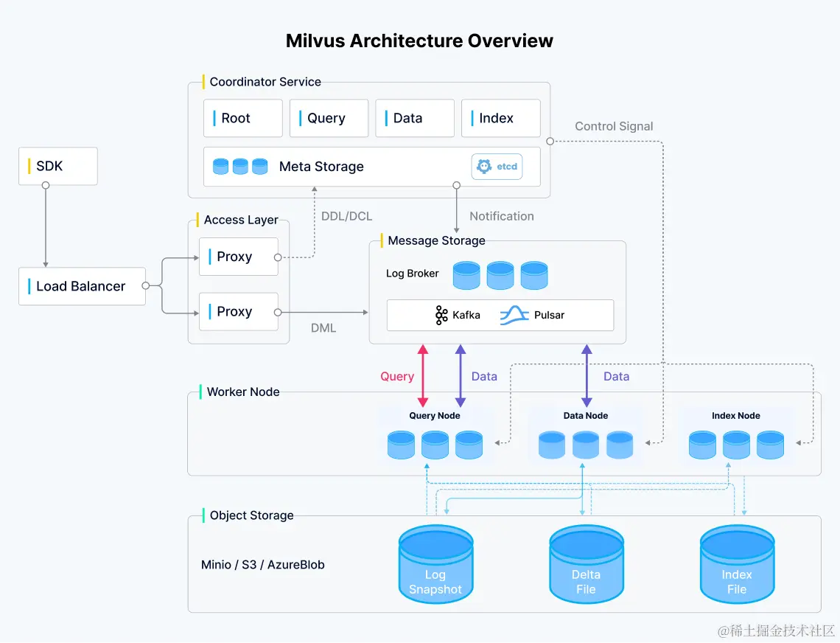The image size is (840, 643).
Task: Click the DML label
Action: point(323,328)
